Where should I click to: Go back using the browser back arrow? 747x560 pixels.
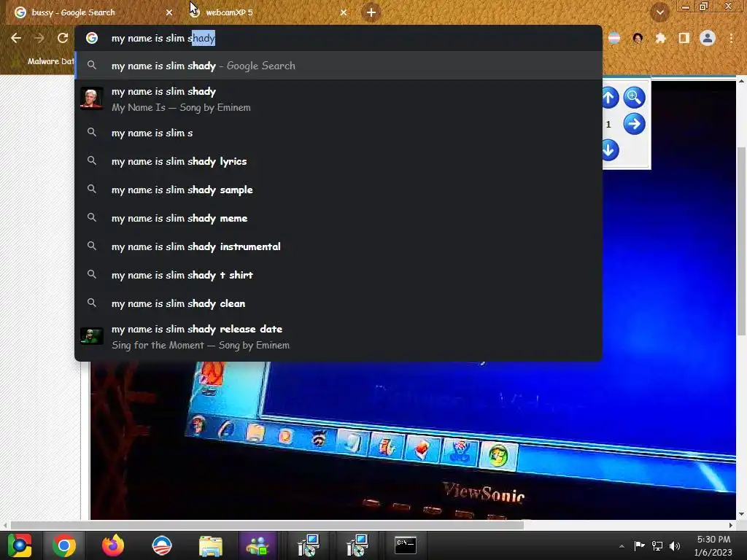pyautogui.click(x=16, y=38)
